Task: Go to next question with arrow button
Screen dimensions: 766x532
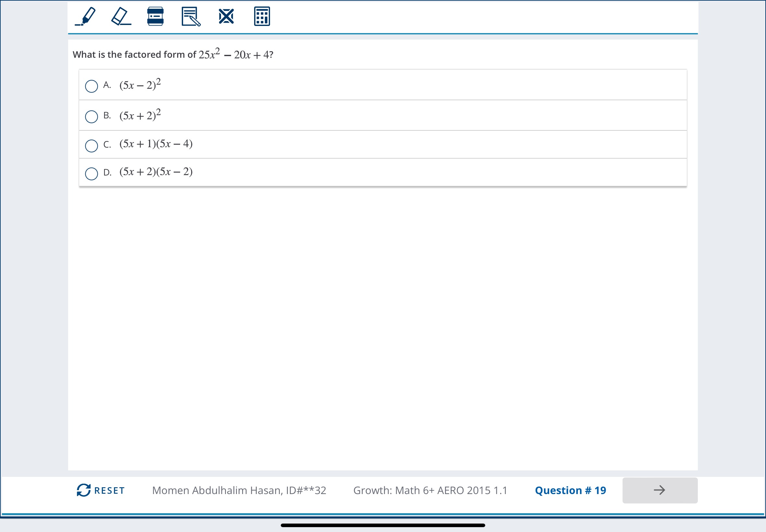Action: tap(660, 490)
